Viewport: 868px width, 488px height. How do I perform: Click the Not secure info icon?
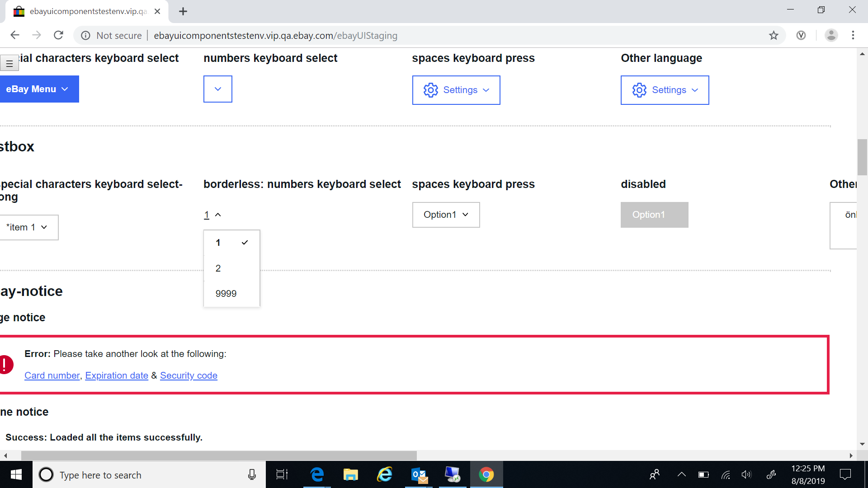[85, 35]
